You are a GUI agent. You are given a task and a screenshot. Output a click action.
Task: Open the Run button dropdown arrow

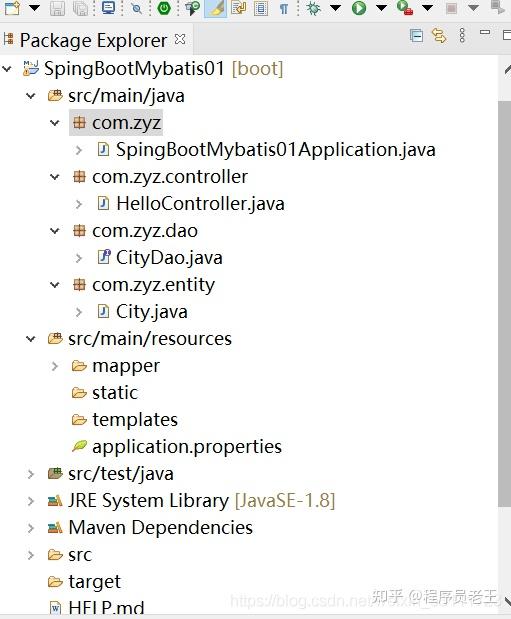(x=381, y=8)
